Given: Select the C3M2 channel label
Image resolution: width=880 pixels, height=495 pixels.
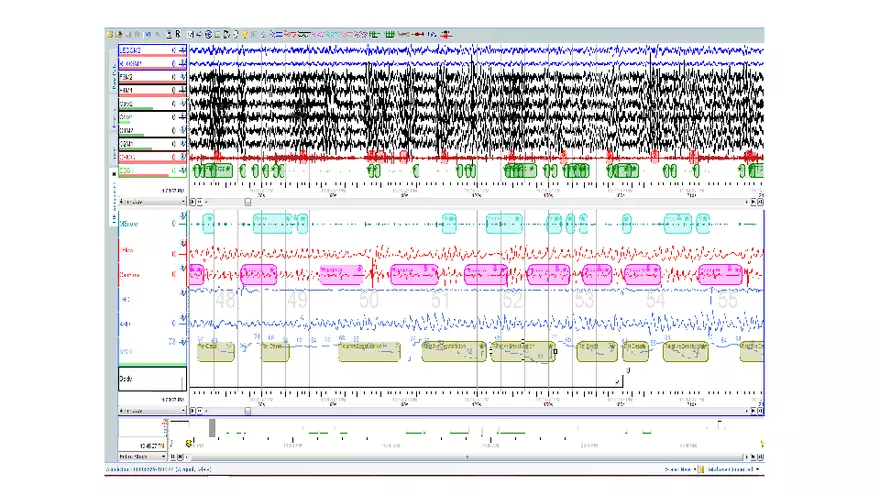Looking at the screenshot, I should 126,104.
